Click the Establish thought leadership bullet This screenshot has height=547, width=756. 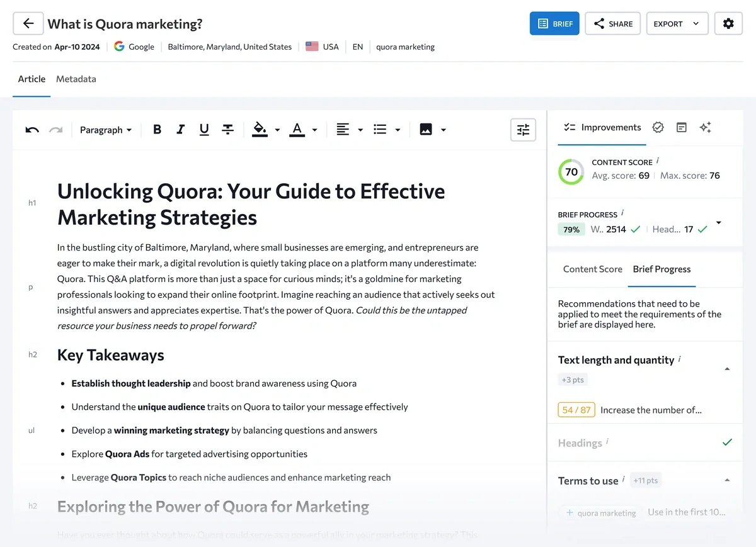click(214, 383)
